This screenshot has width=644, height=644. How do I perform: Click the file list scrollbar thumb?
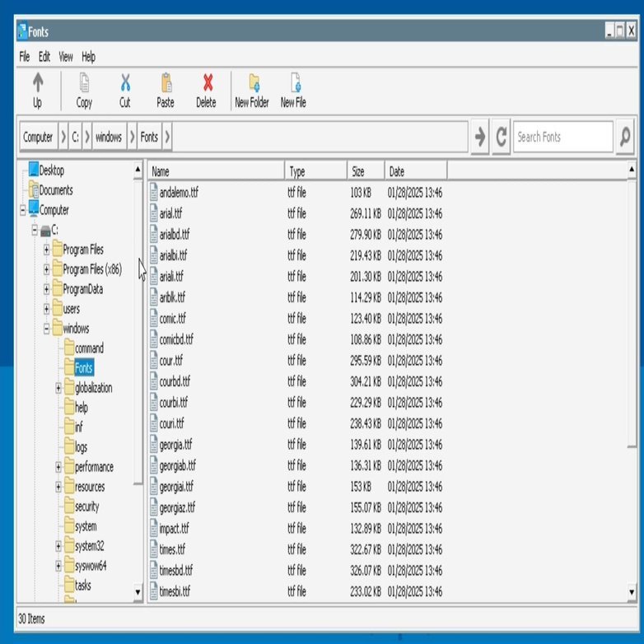pyautogui.click(x=632, y=315)
